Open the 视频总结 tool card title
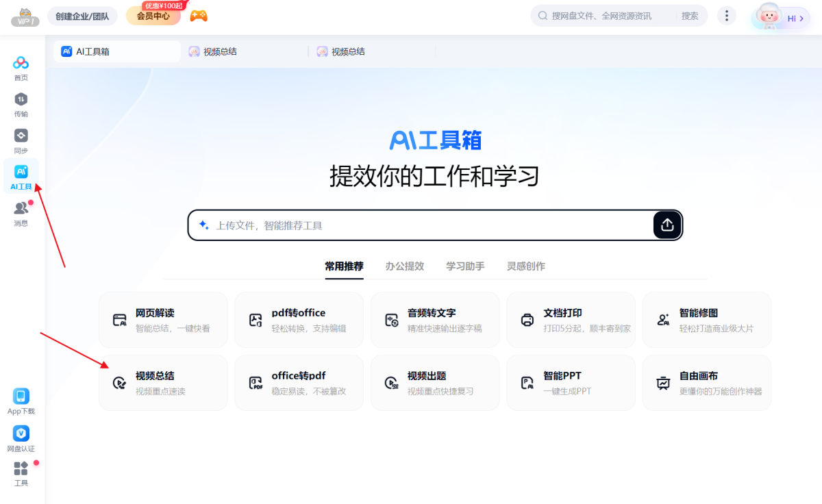Viewport: 822px width, 504px height. [155, 376]
